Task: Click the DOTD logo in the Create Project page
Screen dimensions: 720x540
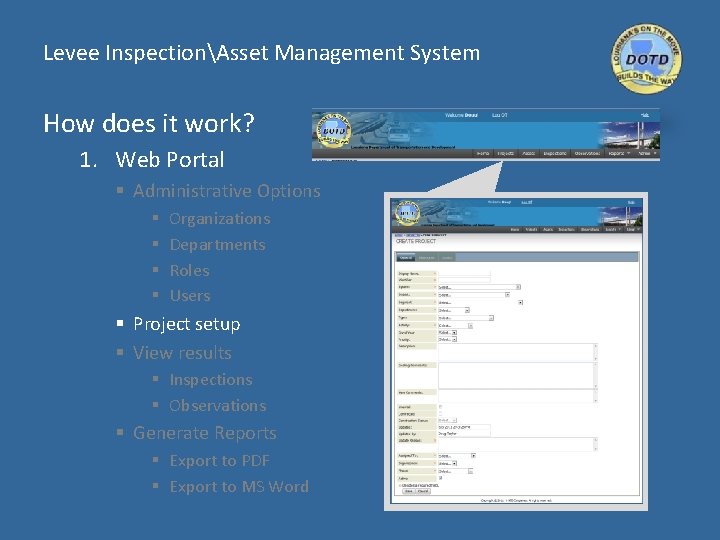Action: coord(407,213)
